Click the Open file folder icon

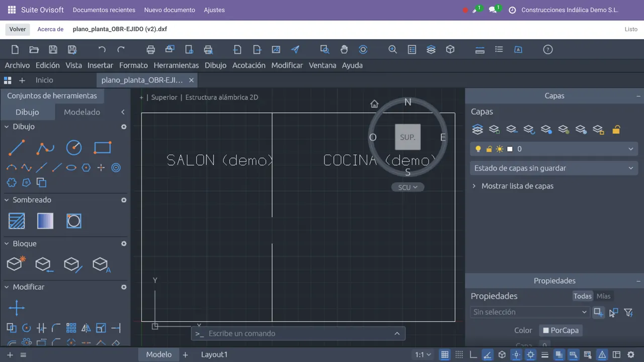[x=34, y=49]
